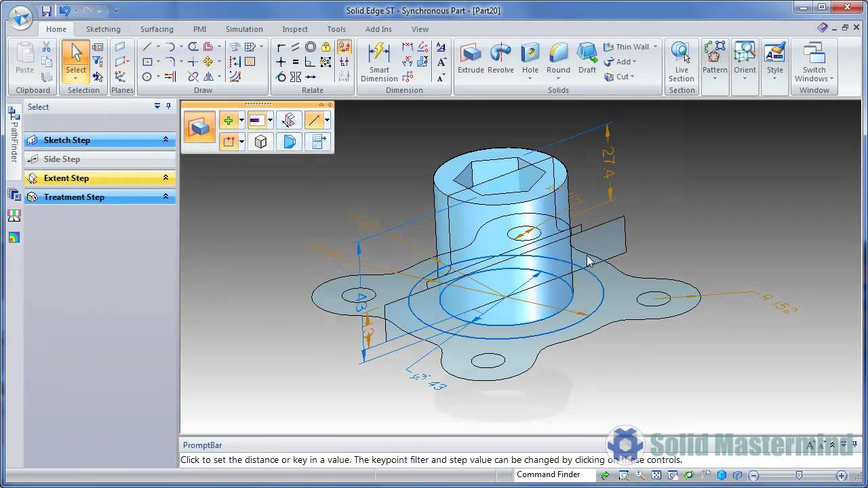Viewport: 868px width, 488px height.
Task: Toggle the maintain relationships button in Relate group
Action: (x=344, y=47)
